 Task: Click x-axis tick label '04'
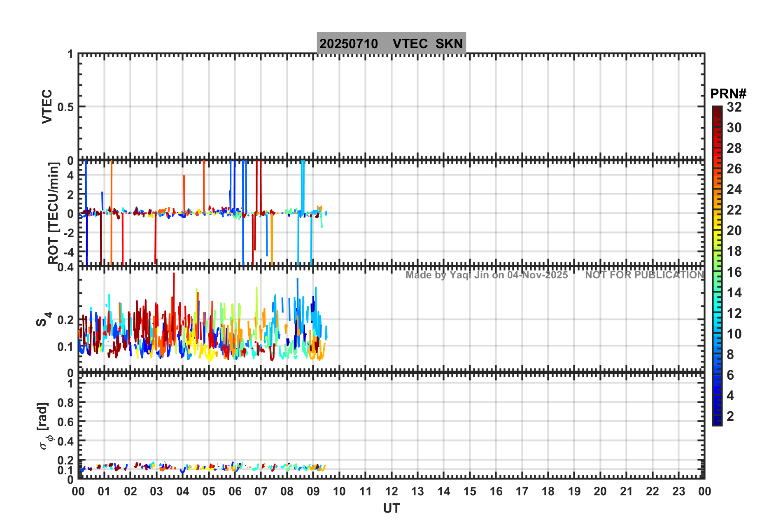point(183,491)
